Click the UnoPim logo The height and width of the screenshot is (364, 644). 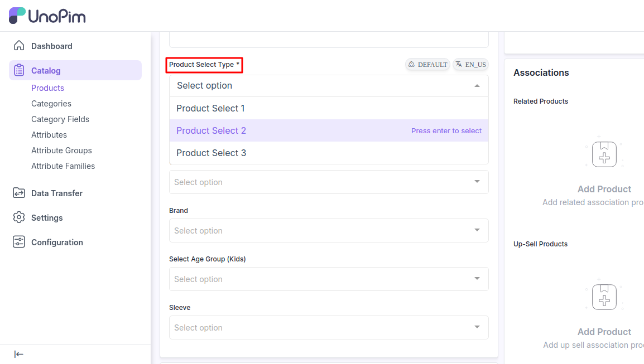pos(47,16)
